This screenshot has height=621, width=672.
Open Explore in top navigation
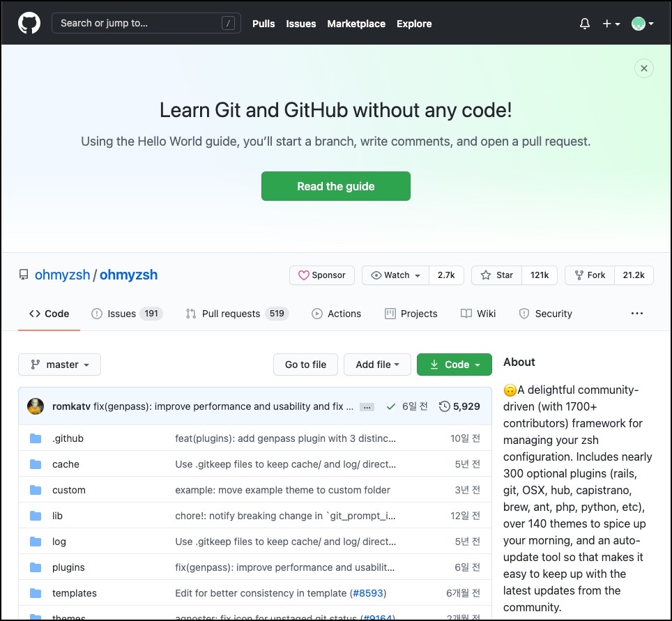coord(414,24)
